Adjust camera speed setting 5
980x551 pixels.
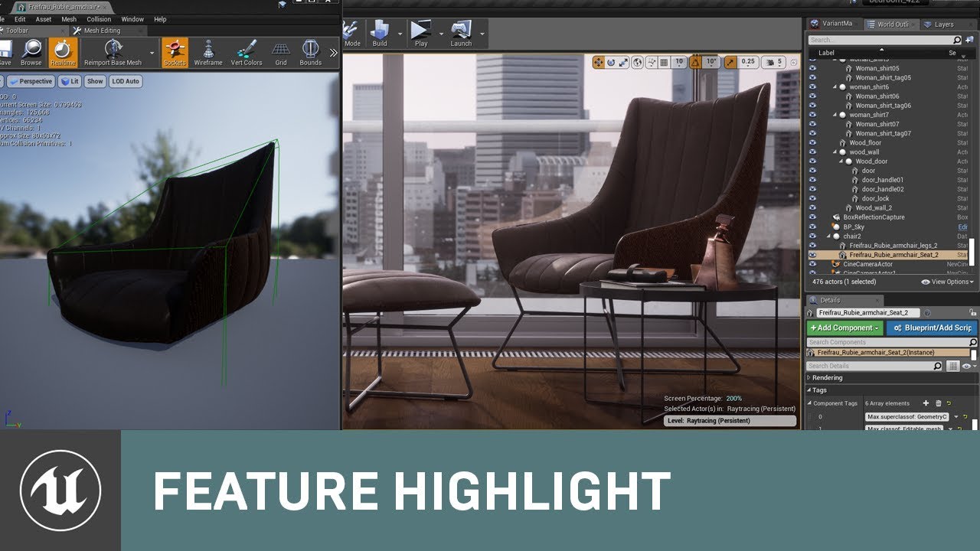(x=775, y=62)
